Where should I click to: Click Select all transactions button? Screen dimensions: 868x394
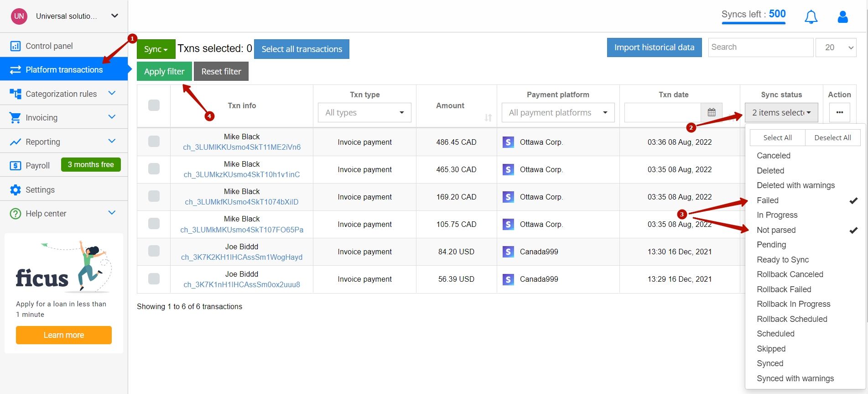point(301,49)
